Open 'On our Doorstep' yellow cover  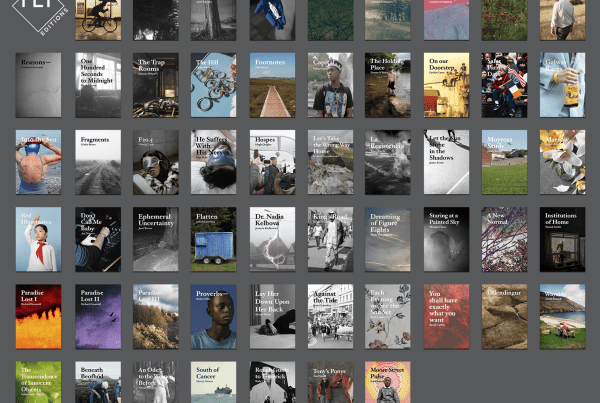click(447, 85)
